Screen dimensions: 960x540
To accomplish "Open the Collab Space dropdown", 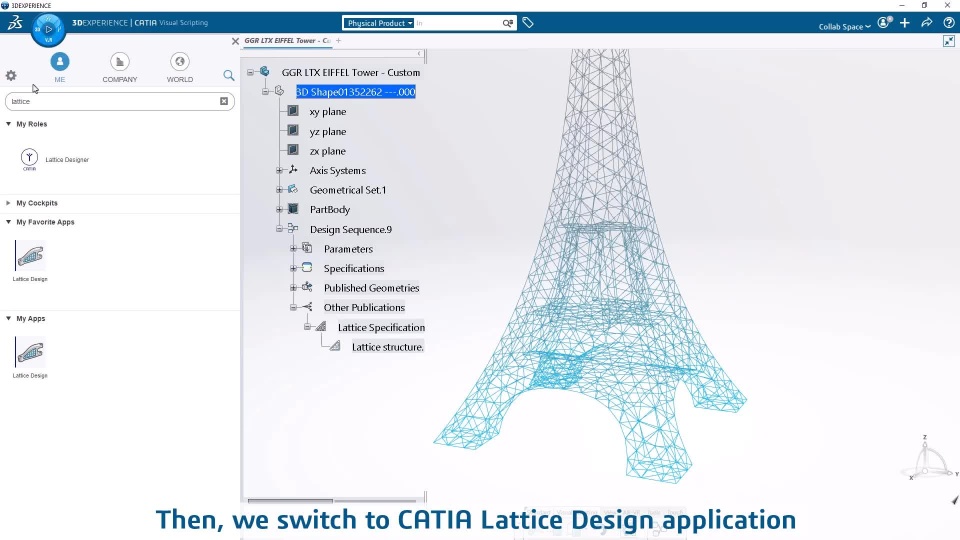I will pyautogui.click(x=844, y=26).
